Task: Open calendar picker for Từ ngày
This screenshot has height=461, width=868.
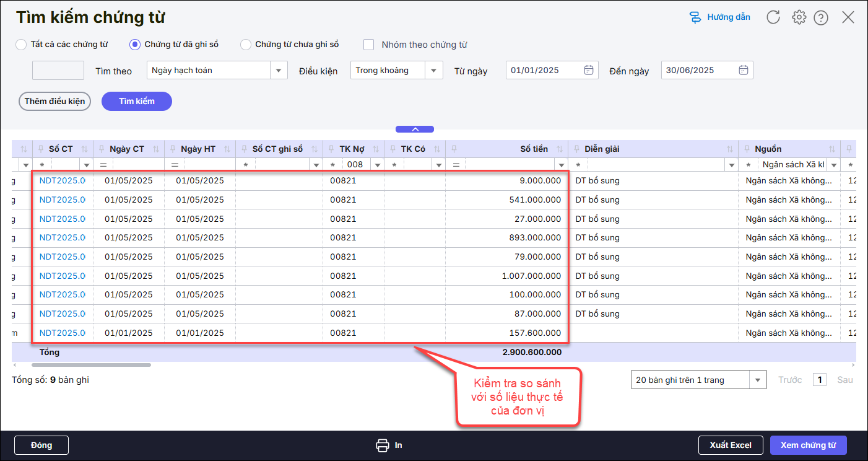Action: pos(589,70)
